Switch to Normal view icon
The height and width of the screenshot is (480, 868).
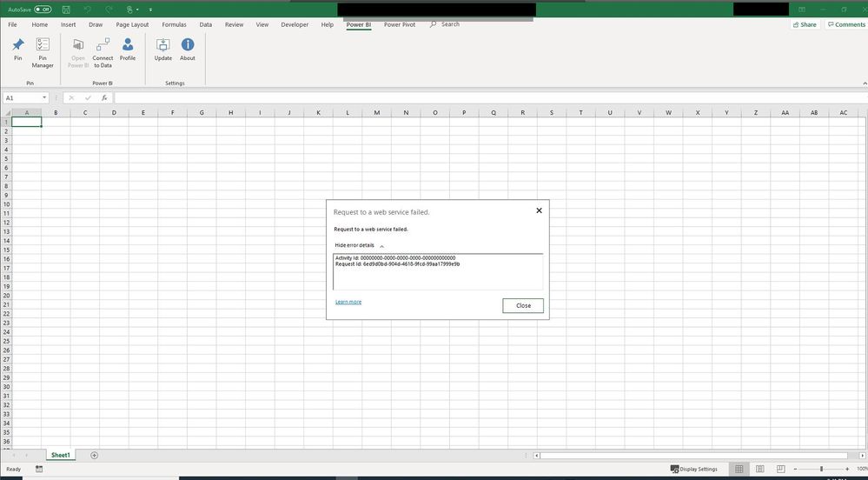pyautogui.click(x=739, y=469)
